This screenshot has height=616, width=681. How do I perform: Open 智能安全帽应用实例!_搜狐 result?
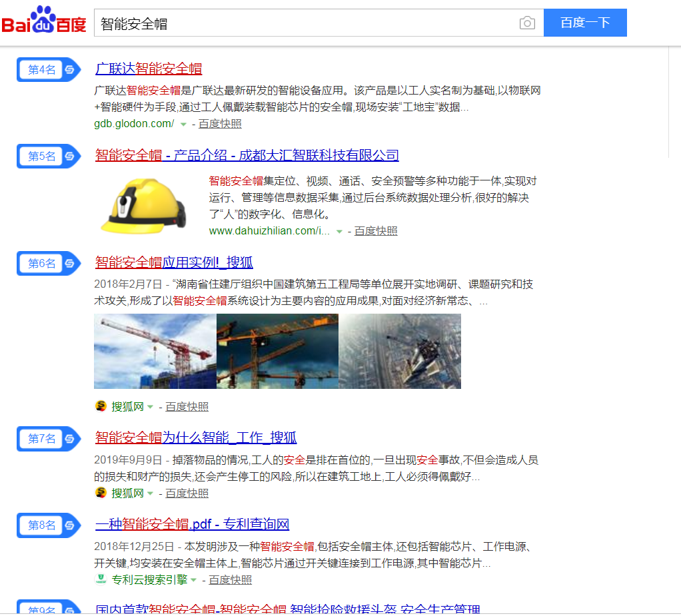pyautogui.click(x=174, y=262)
